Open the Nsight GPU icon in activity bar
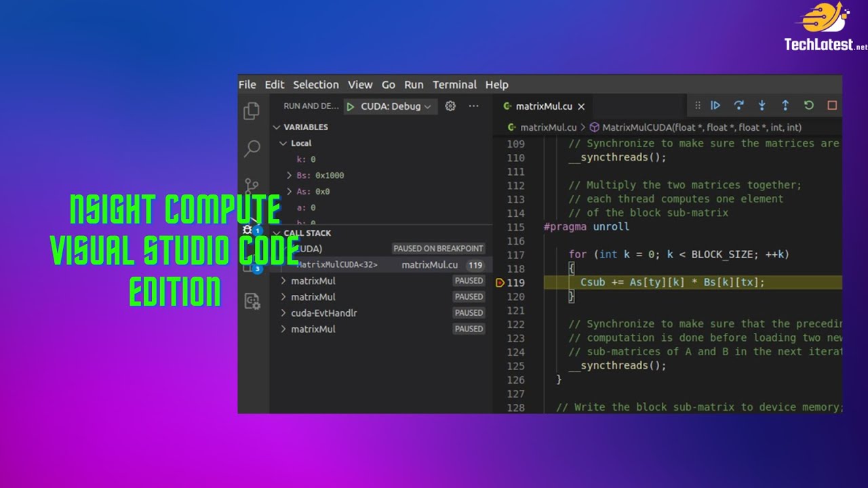Image resolution: width=868 pixels, height=488 pixels. pyautogui.click(x=252, y=301)
